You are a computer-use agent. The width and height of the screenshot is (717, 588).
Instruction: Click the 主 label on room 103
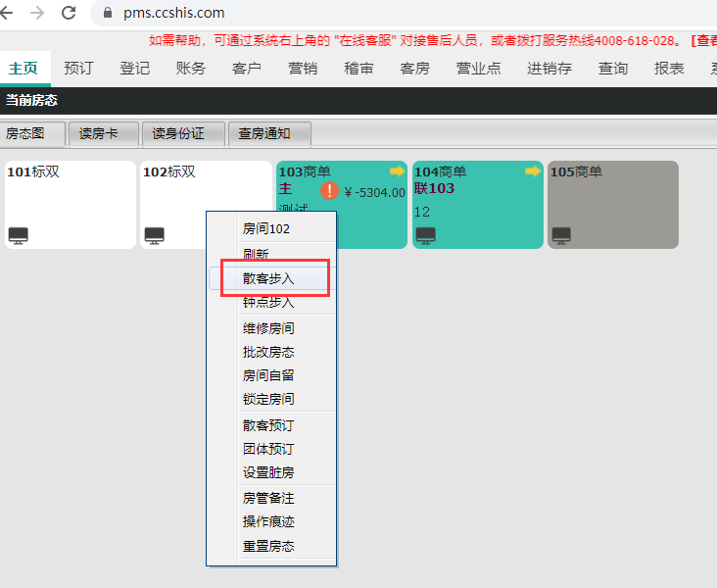pos(285,188)
